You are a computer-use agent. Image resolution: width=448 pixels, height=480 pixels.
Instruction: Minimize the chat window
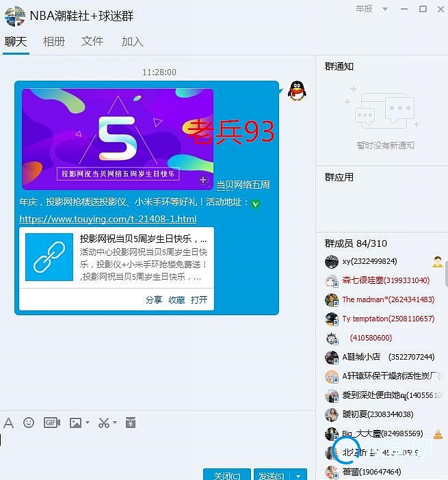pos(404,9)
